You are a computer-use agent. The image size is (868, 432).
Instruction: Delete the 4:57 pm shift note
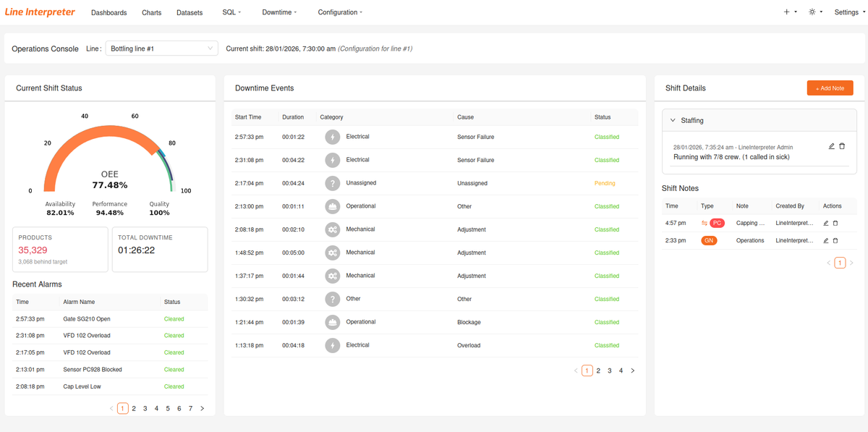(x=835, y=223)
